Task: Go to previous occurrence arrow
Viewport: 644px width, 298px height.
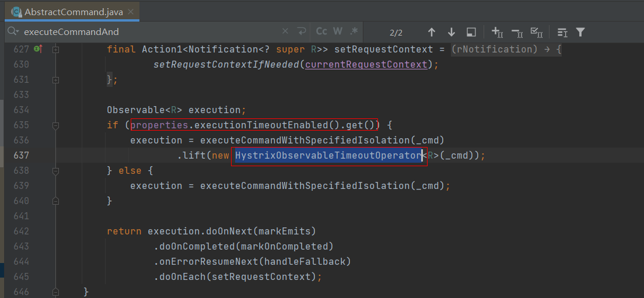Action: click(431, 32)
